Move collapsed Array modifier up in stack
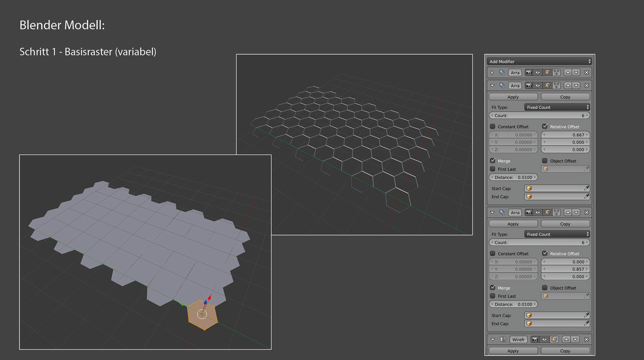This screenshot has width=644, height=360. point(568,72)
